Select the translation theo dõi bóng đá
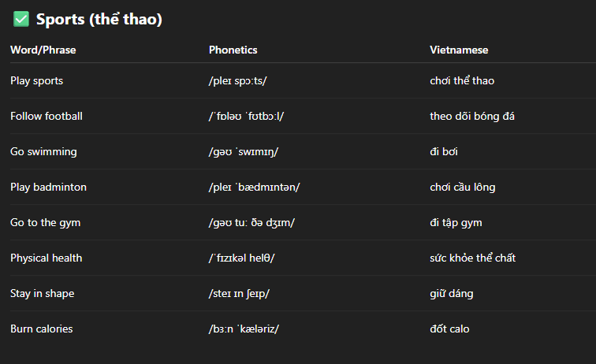The height and width of the screenshot is (364, 596). pyautogui.click(x=472, y=116)
